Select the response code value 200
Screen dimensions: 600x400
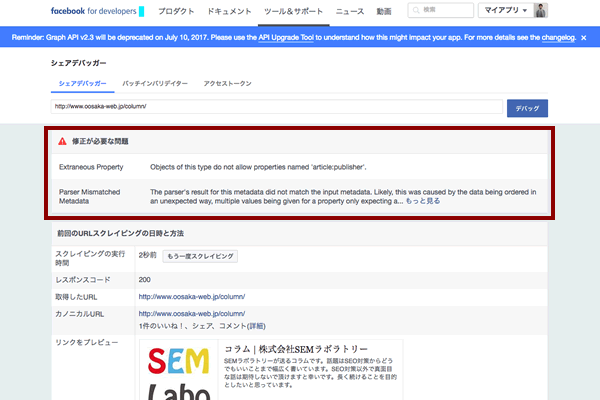145,280
